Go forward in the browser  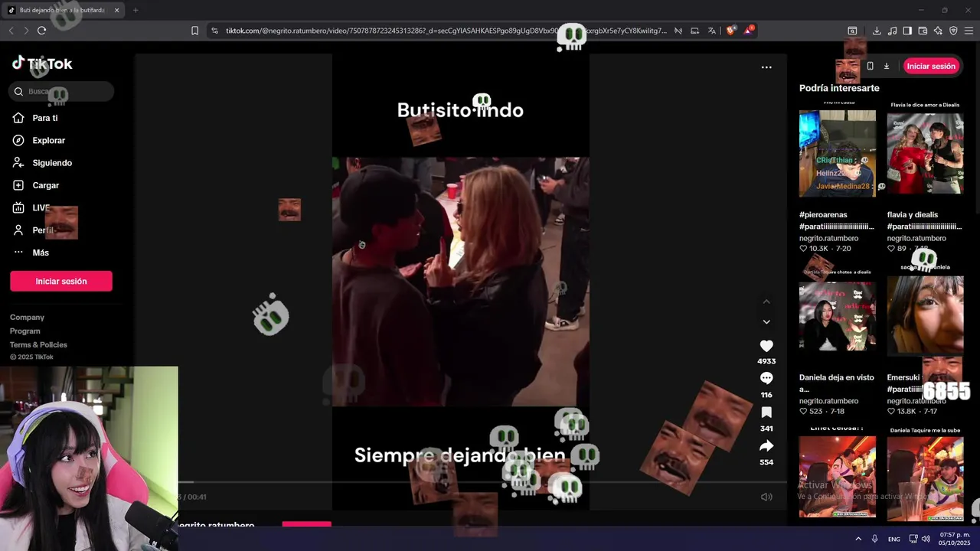(26, 31)
